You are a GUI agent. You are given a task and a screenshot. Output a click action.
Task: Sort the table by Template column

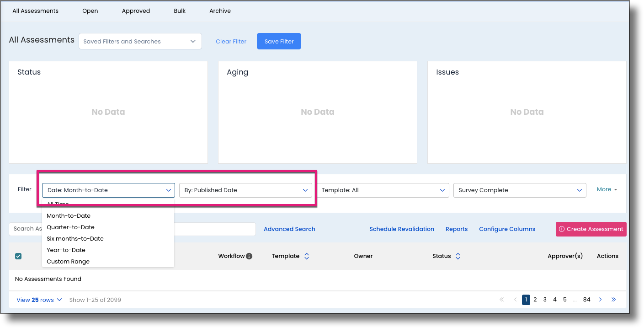coord(306,256)
